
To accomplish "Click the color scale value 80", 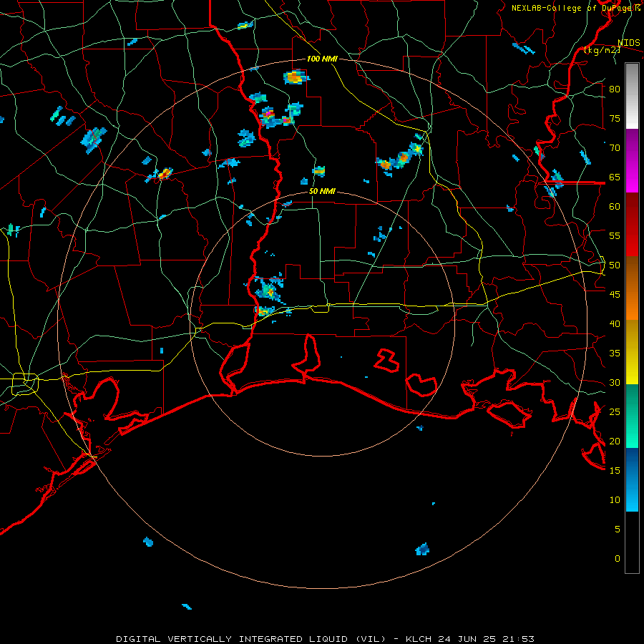I will [615, 89].
